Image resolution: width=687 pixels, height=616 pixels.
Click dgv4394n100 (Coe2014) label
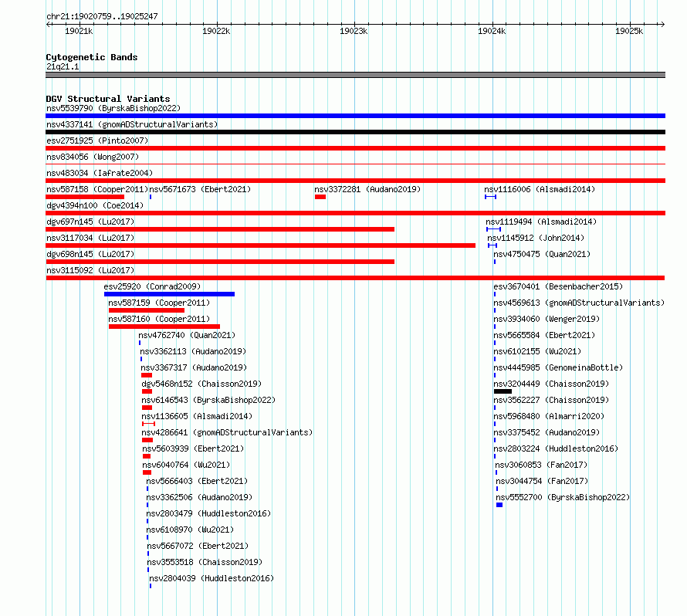[95, 205]
